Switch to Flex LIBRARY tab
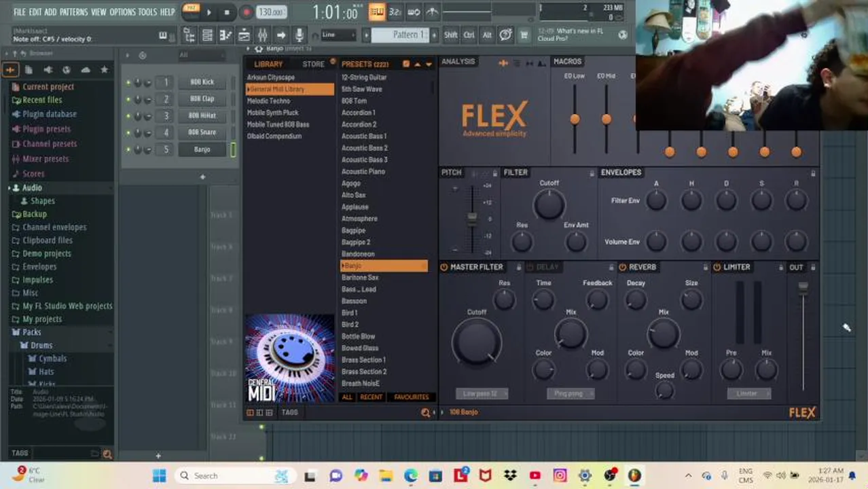868x489 pixels. [268, 64]
